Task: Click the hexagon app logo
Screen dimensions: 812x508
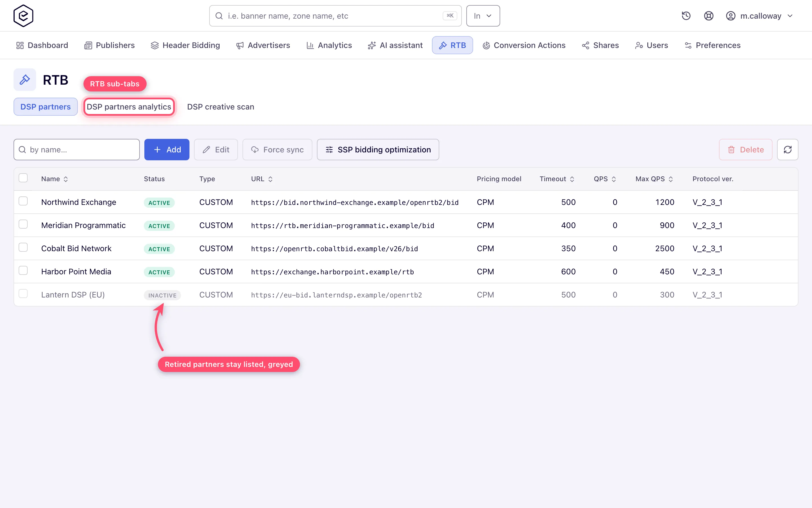Action: tap(23, 16)
